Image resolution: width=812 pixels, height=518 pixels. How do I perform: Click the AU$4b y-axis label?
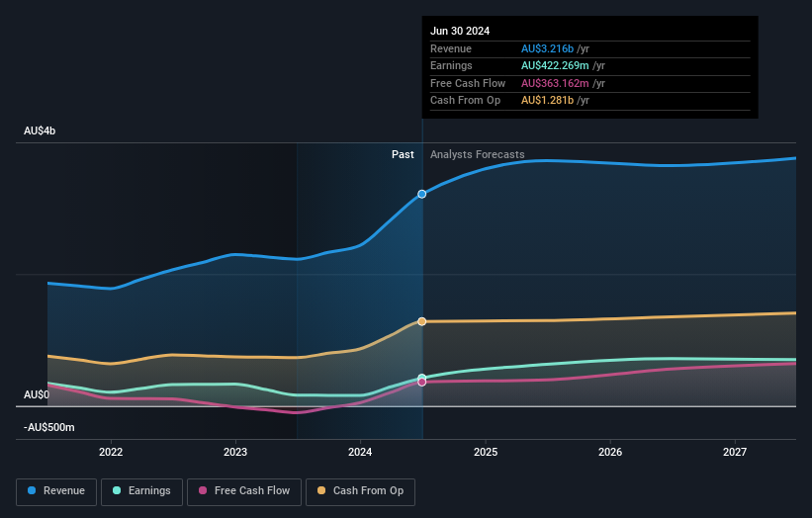click(40, 130)
